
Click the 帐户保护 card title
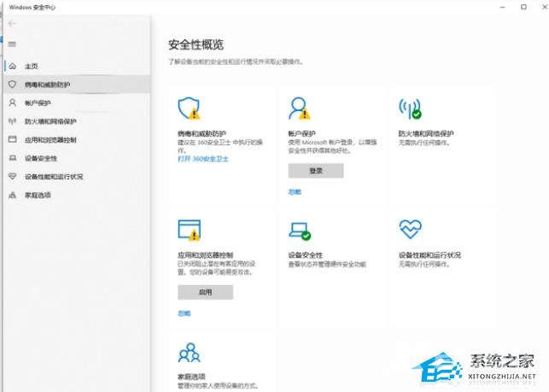(x=301, y=133)
